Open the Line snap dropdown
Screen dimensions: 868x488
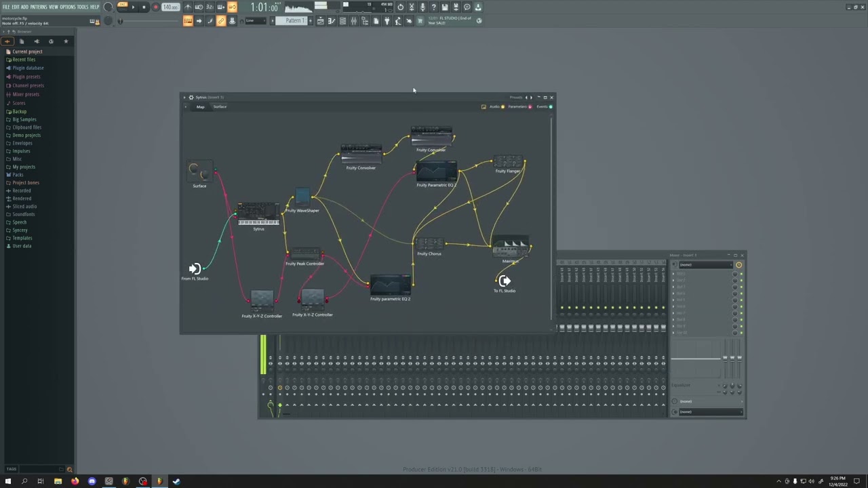(254, 21)
